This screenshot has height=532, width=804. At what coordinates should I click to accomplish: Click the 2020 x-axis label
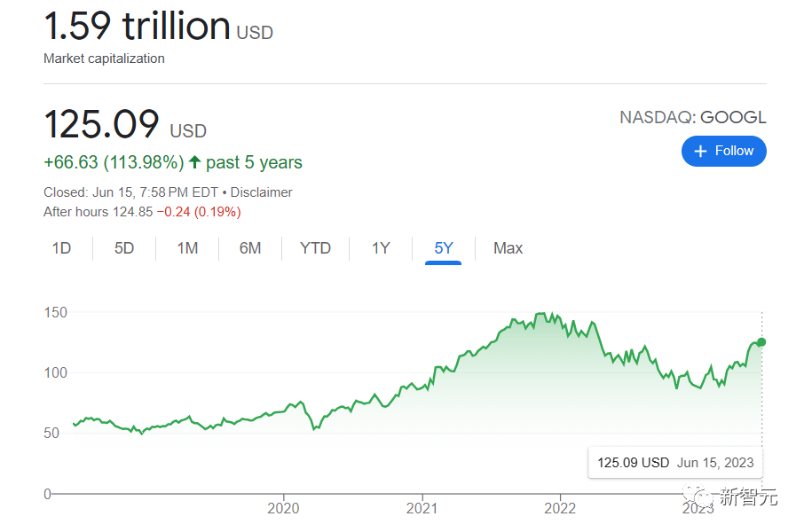pos(283,509)
